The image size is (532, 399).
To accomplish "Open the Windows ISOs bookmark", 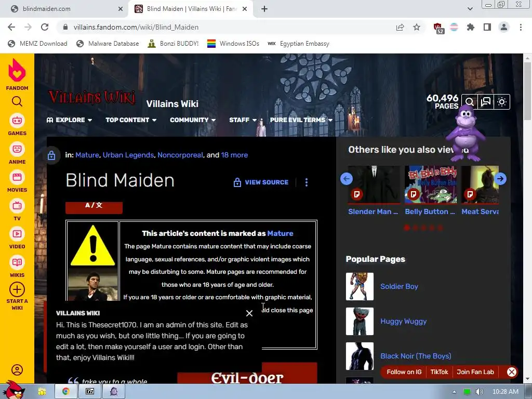I will pyautogui.click(x=233, y=44).
